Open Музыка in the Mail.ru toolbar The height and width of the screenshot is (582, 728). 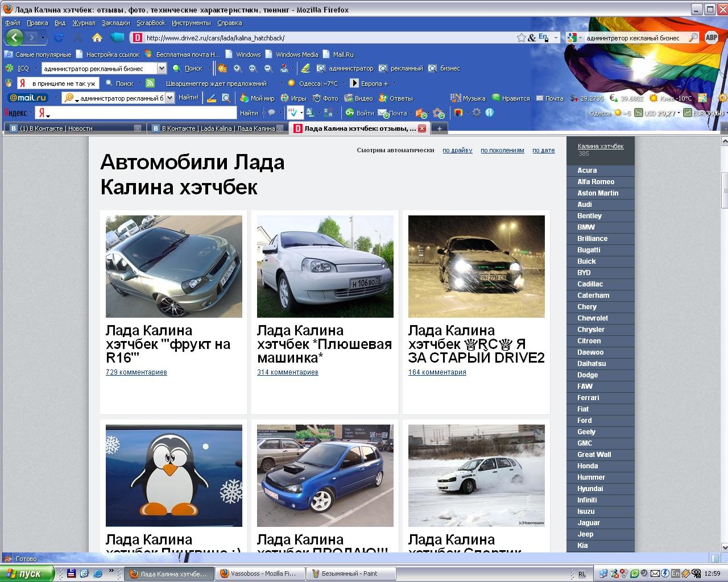(x=468, y=98)
